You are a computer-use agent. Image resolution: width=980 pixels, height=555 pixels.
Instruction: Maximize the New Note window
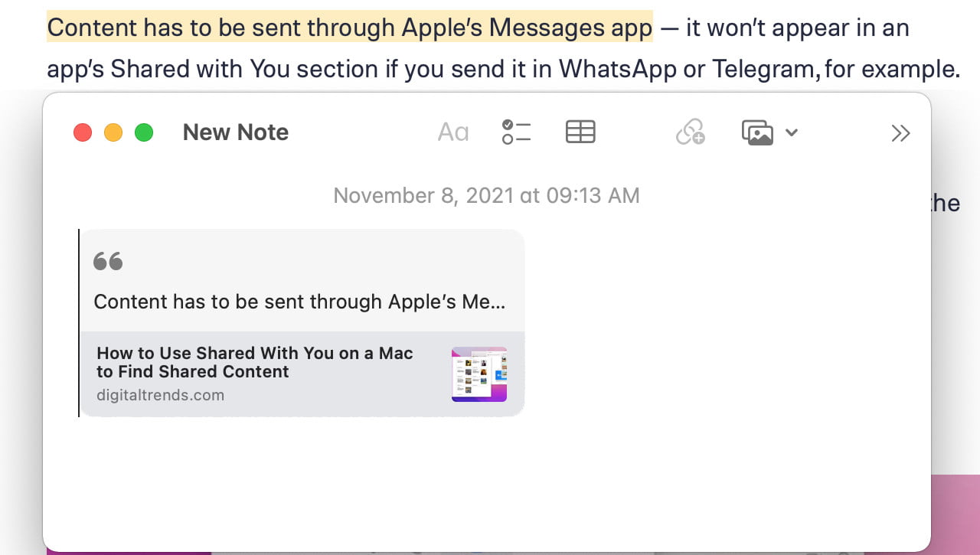[144, 132]
